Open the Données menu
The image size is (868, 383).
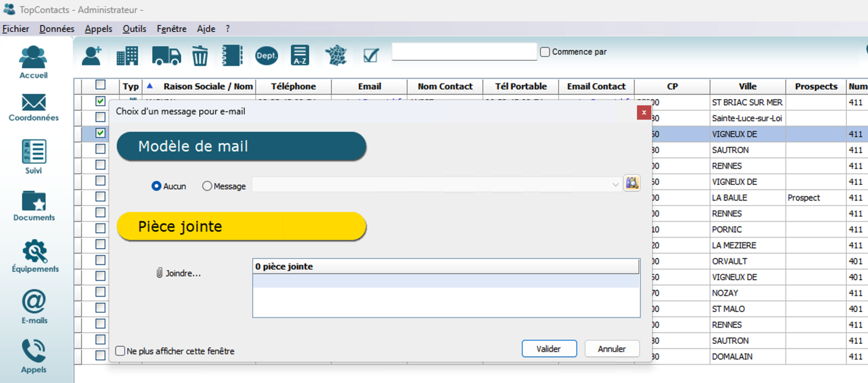[57, 29]
